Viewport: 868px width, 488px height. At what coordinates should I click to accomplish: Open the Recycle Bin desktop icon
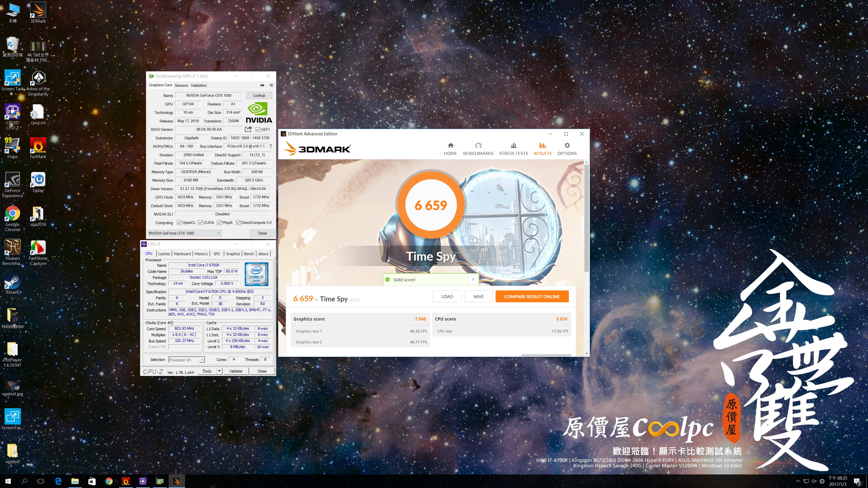[12, 47]
